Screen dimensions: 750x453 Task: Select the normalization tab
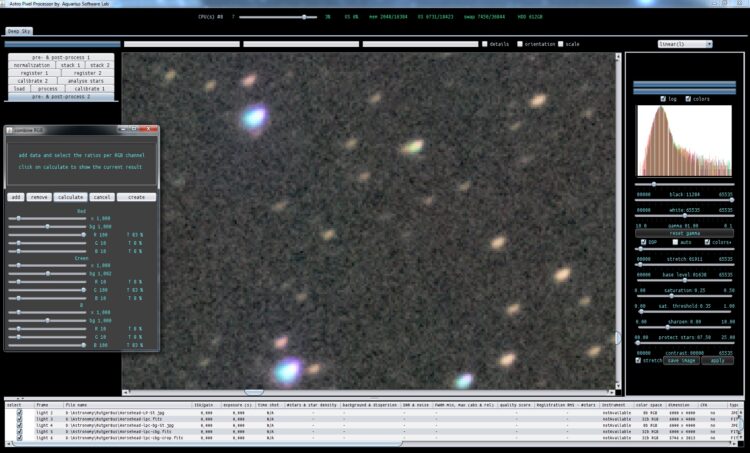coord(32,65)
